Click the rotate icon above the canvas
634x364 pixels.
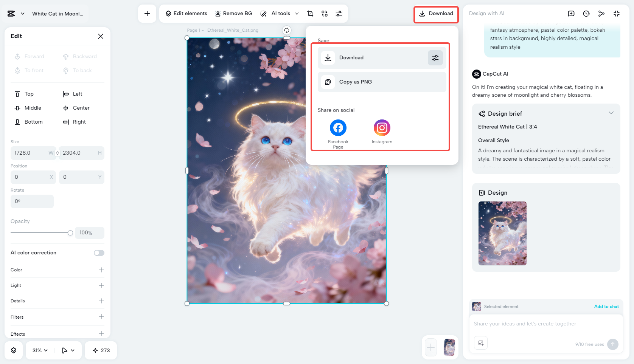click(x=287, y=30)
